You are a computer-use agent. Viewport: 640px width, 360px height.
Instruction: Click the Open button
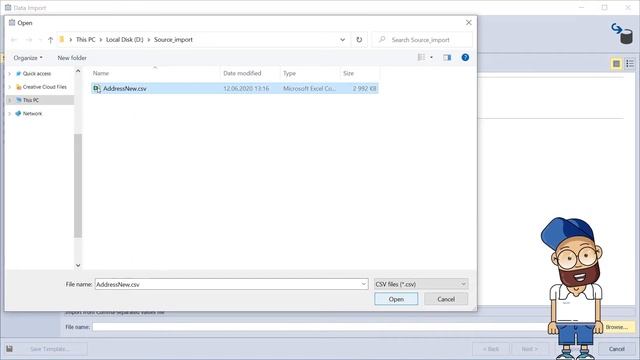[x=396, y=299]
